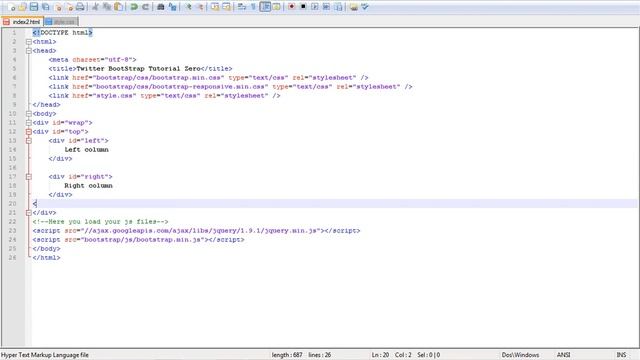Click the meta charset utf-8 line
640x360 pixels.
[93, 60]
